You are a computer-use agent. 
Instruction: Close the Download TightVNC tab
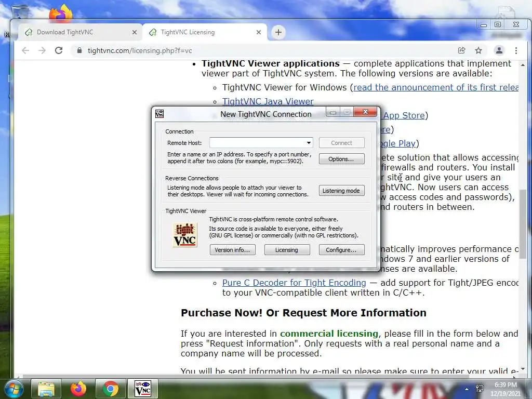(x=135, y=32)
